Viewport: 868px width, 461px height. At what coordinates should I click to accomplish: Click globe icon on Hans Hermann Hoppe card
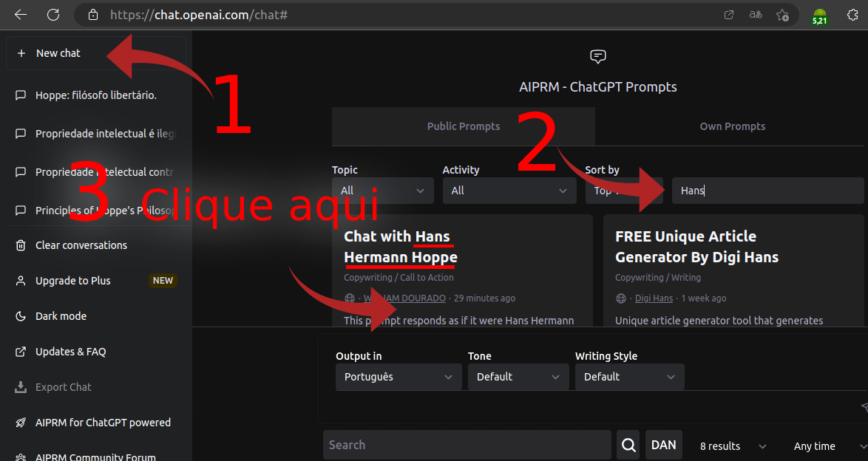(x=349, y=298)
